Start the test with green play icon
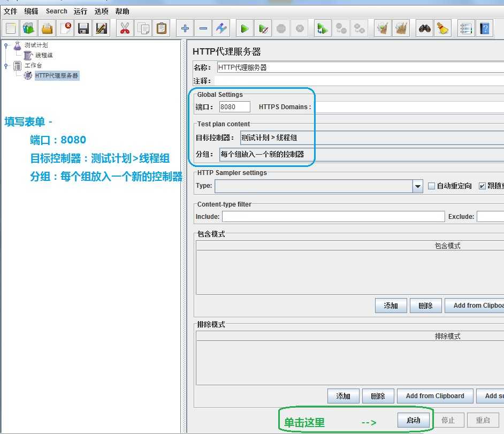 click(x=245, y=28)
